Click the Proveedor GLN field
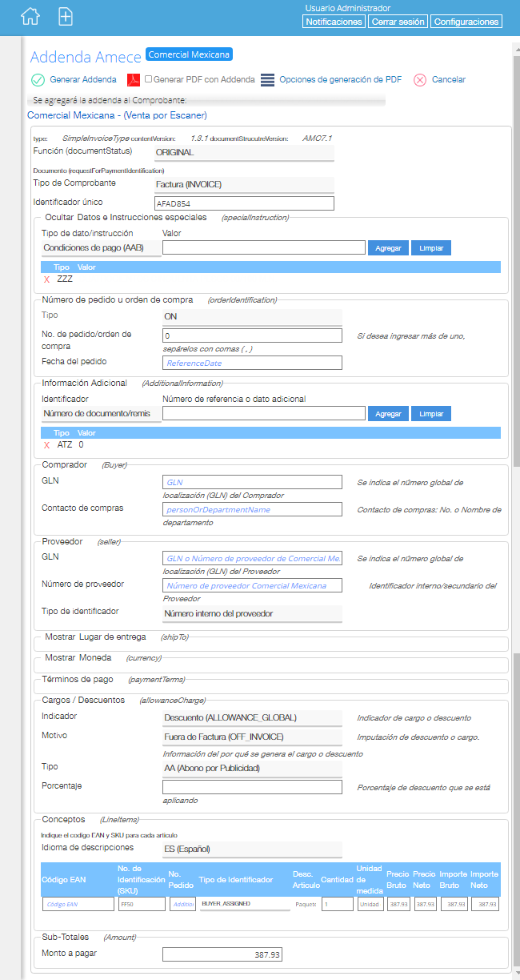520x980 pixels. point(252,558)
